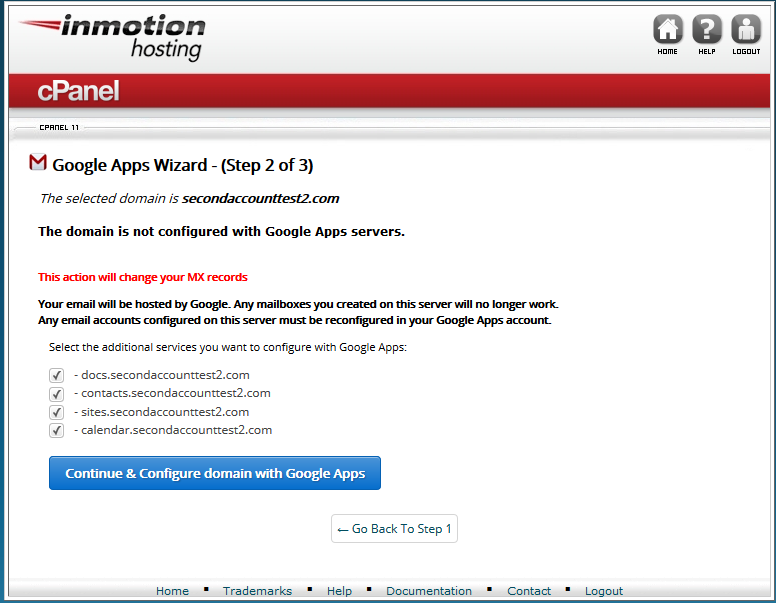Click the Logout footer link
The width and height of the screenshot is (776, 603).
click(x=604, y=591)
